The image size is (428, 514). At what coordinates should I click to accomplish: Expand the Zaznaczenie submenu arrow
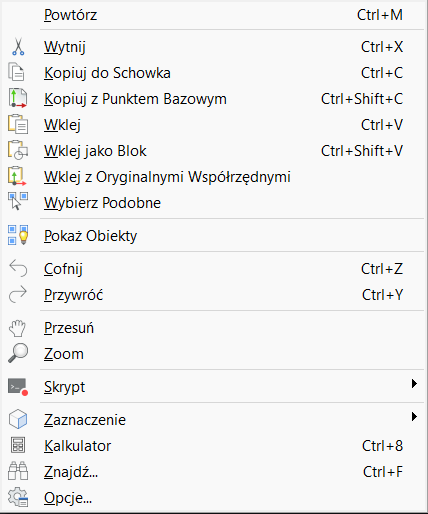[414, 416]
